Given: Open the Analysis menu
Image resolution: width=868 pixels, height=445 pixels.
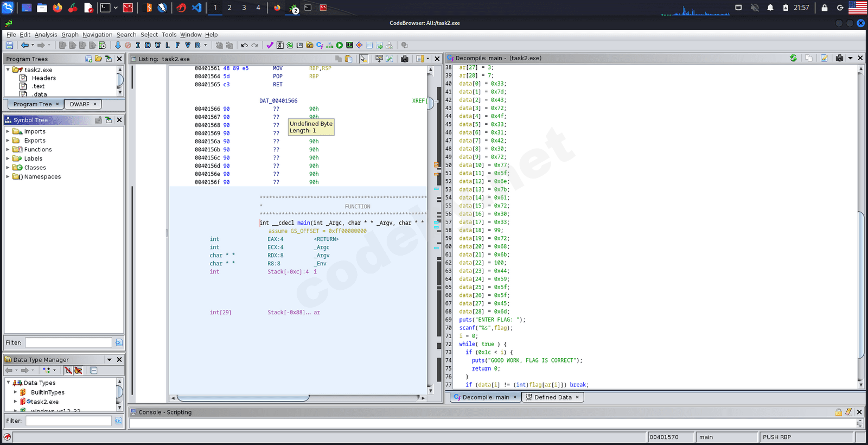Looking at the screenshot, I should tap(46, 35).
